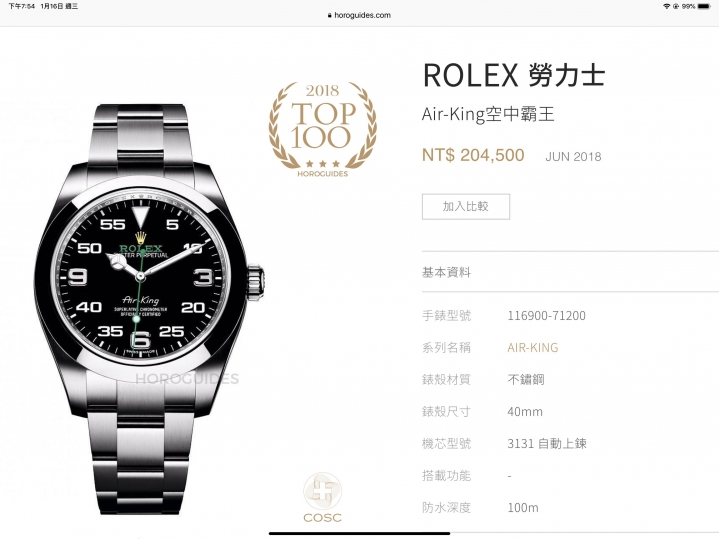Click the NT$ 204,500 price text
The image size is (720, 539).
click(x=473, y=155)
